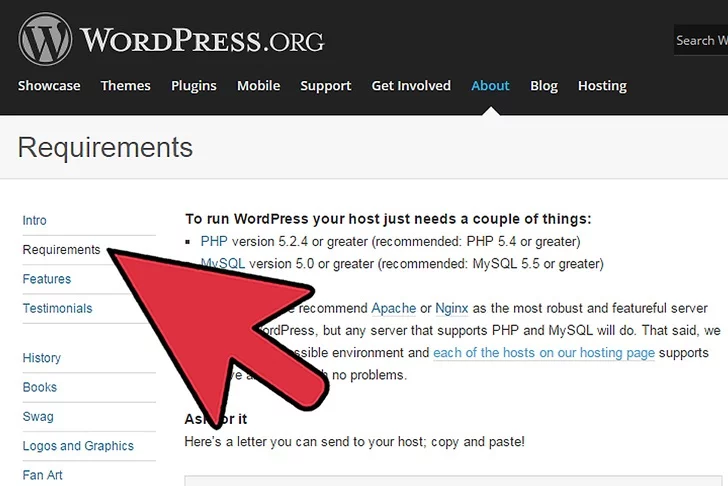Select Mobile in navigation bar
The width and height of the screenshot is (728, 486).
point(258,86)
